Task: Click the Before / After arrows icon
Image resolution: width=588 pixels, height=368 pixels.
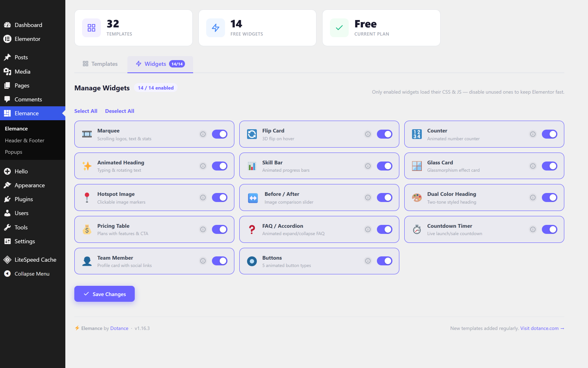Action: click(253, 198)
